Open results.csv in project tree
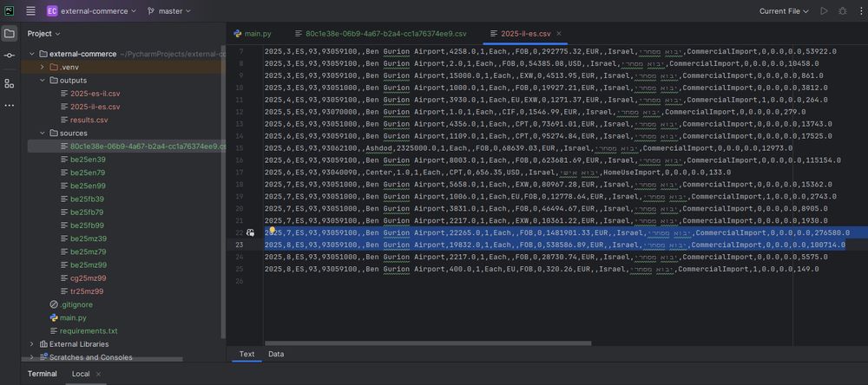 [89, 120]
